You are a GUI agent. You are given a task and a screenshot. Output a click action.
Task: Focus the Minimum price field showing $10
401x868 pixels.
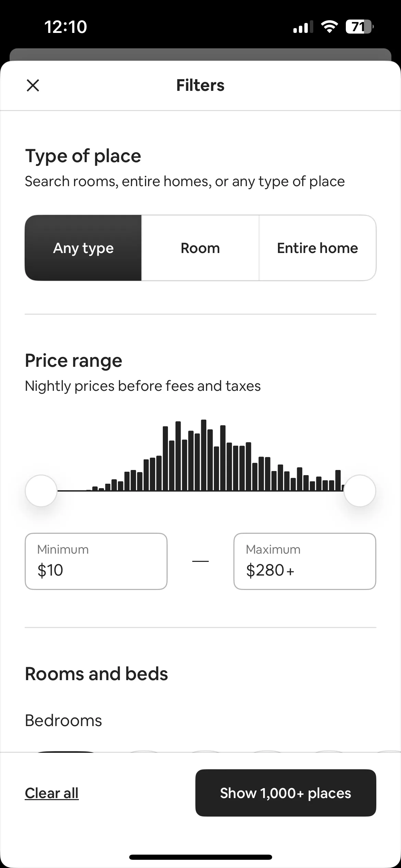96,561
